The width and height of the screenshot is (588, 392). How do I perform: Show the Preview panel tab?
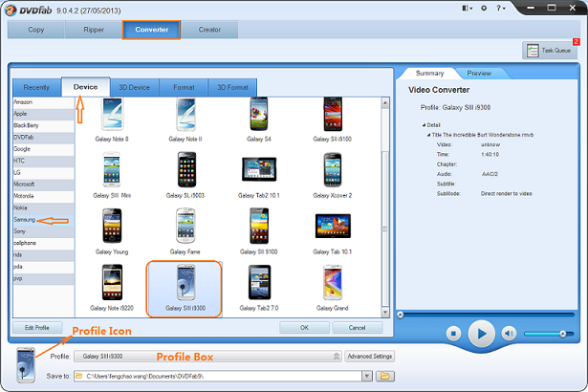point(479,74)
